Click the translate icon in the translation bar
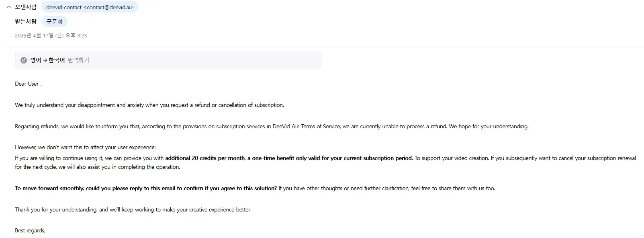644x238 pixels. 24,60
